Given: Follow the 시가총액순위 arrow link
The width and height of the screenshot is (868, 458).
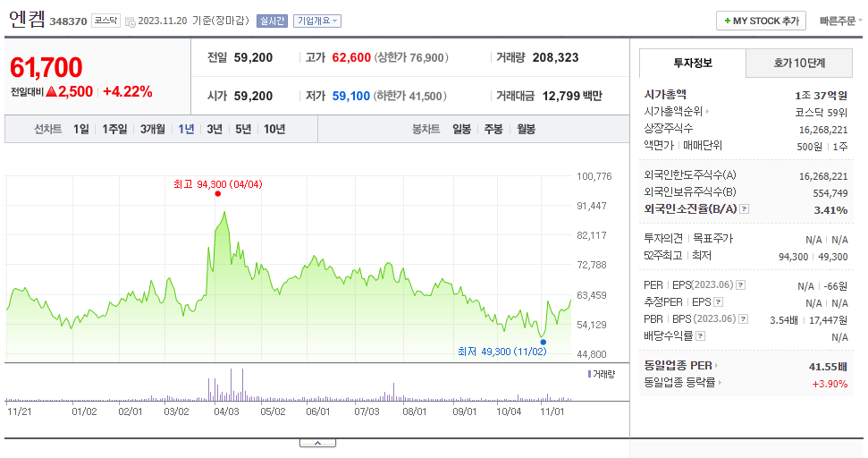Looking at the screenshot, I should coord(677,111).
